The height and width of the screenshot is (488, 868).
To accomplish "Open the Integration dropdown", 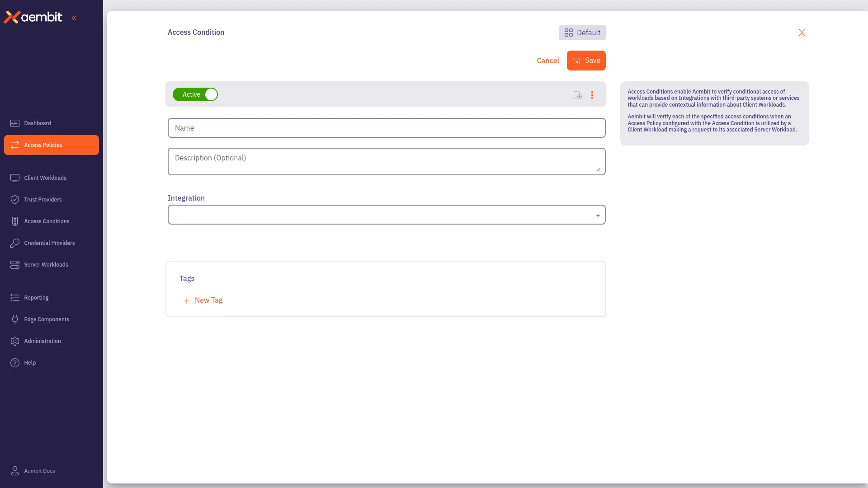I will click(x=387, y=215).
